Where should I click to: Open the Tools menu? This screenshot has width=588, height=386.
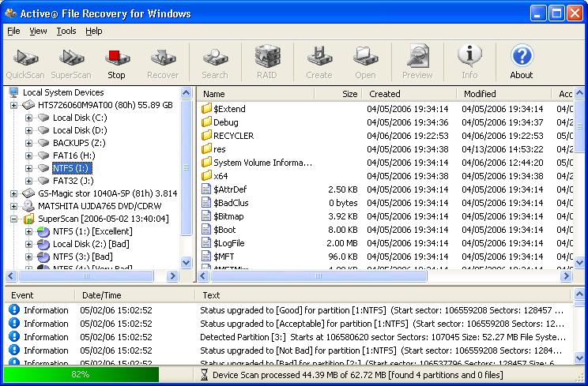[66, 31]
